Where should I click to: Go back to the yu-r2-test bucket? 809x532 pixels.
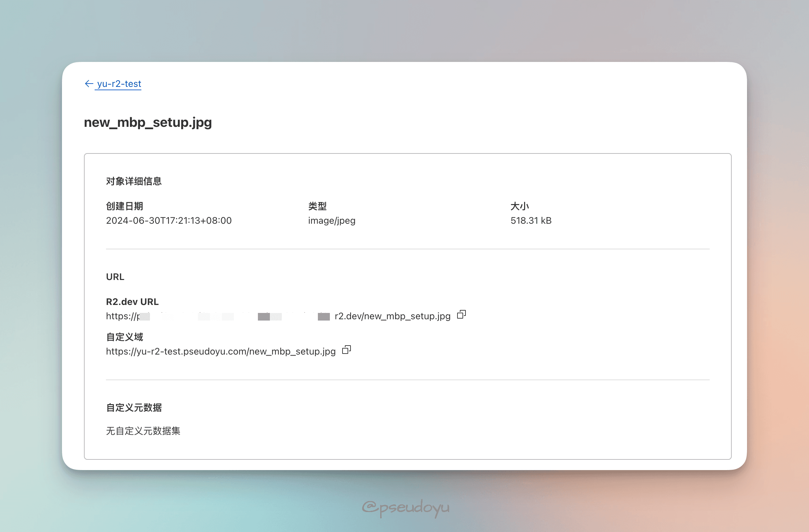coord(119,84)
